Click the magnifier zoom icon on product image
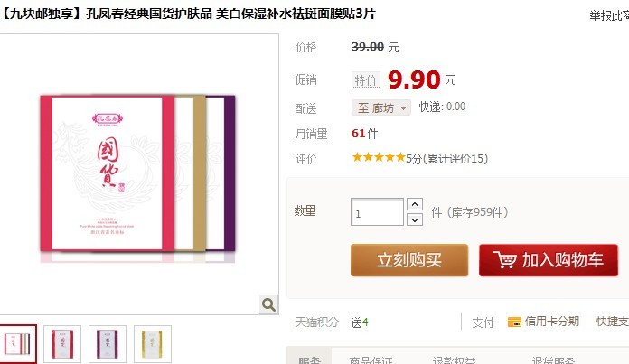629x364 pixels. point(268,305)
